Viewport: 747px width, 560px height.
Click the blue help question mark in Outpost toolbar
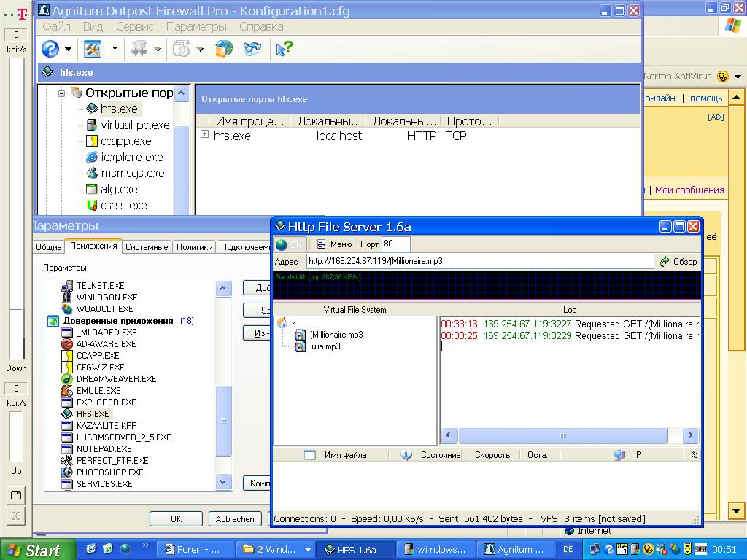click(50, 49)
